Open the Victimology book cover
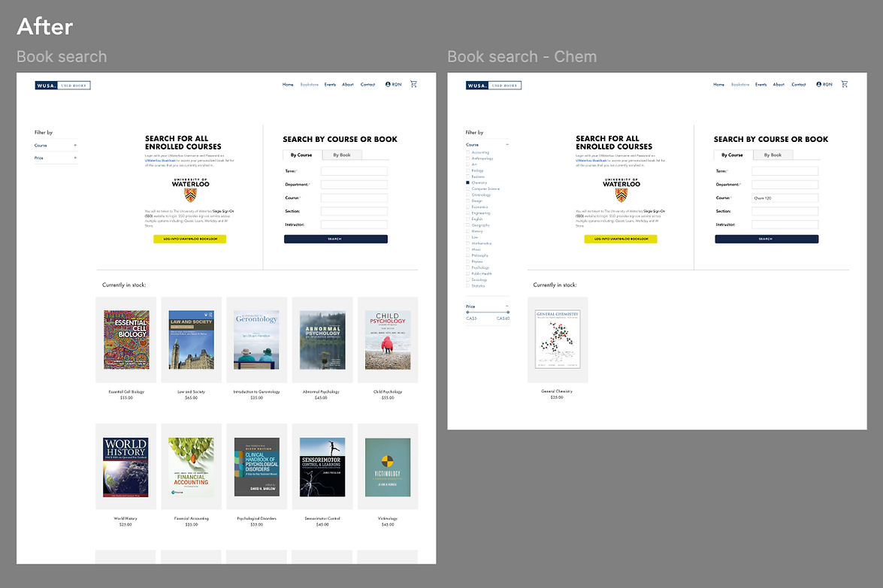The width and height of the screenshot is (883, 588). (388, 467)
